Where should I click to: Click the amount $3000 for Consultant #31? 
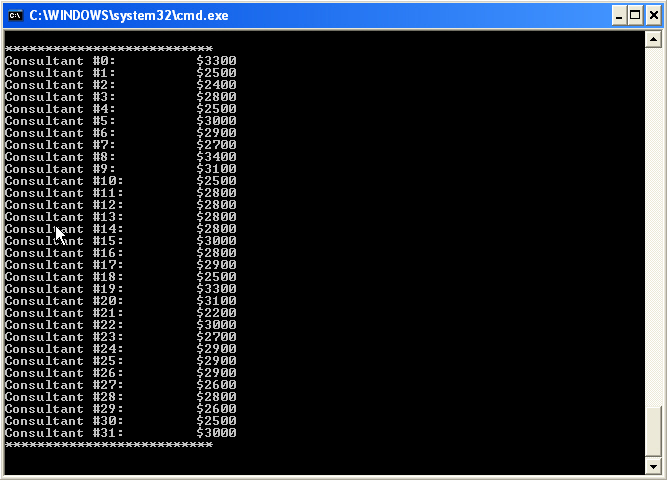(x=216, y=433)
